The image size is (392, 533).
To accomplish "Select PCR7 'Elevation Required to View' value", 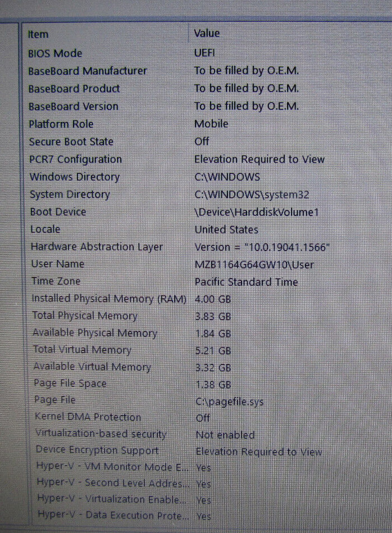I will [259, 159].
